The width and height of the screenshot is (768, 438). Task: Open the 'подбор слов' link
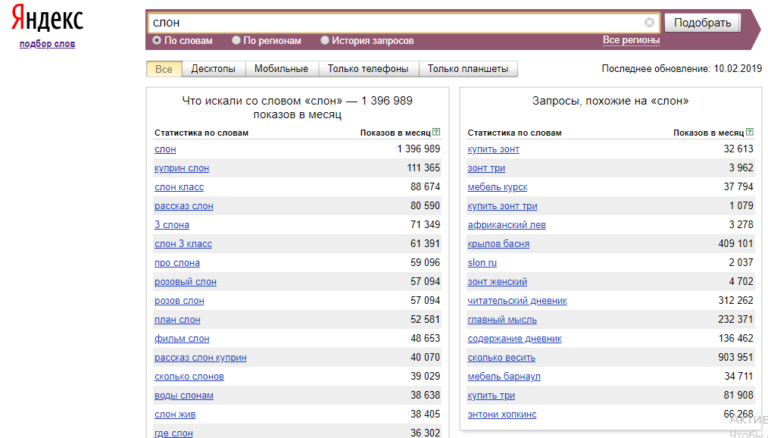[47, 44]
